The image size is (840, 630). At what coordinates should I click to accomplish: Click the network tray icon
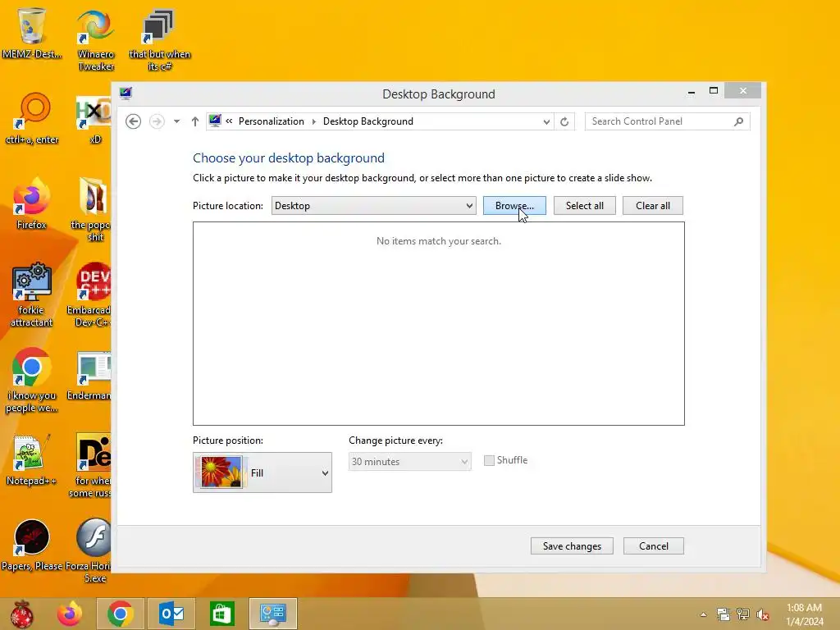pos(743,614)
